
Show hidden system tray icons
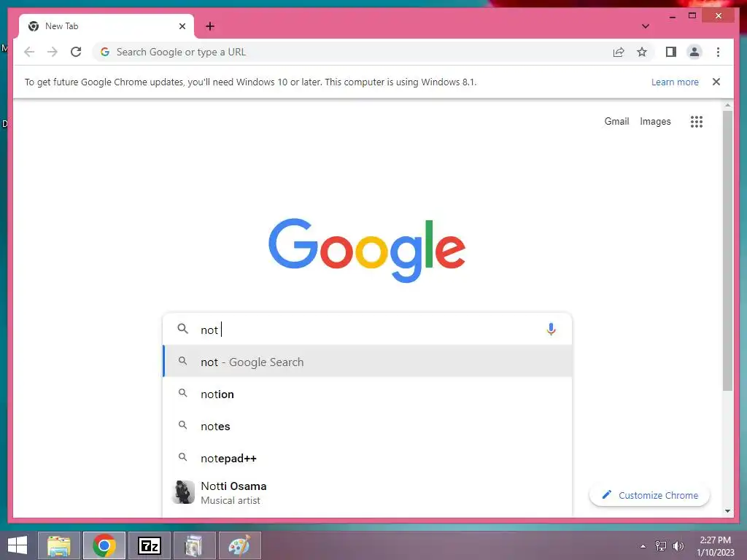click(x=643, y=547)
